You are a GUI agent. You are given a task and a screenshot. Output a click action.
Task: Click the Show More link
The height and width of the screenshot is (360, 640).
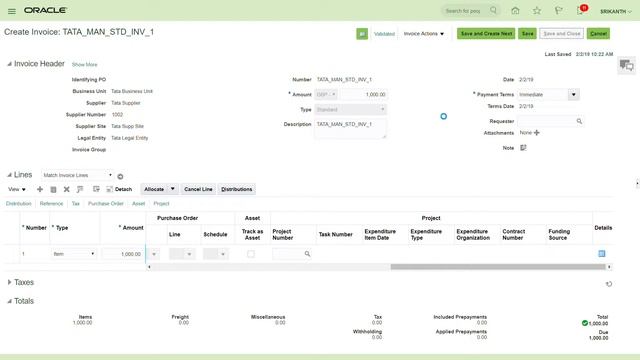click(84, 64)
